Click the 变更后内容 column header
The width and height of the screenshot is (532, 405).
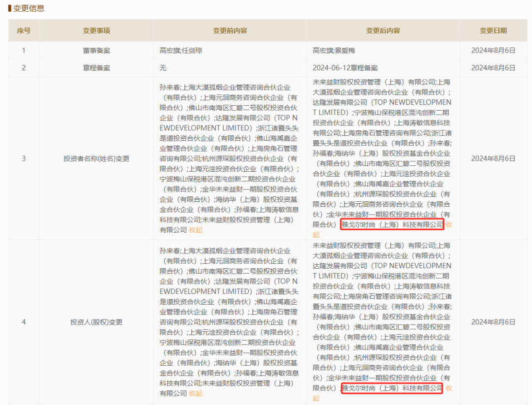click(x=383, y=31)
